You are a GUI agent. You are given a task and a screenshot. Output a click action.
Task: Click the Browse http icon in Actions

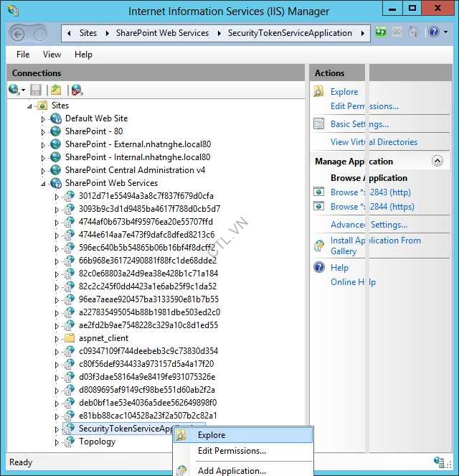click(x=318, y=192)
